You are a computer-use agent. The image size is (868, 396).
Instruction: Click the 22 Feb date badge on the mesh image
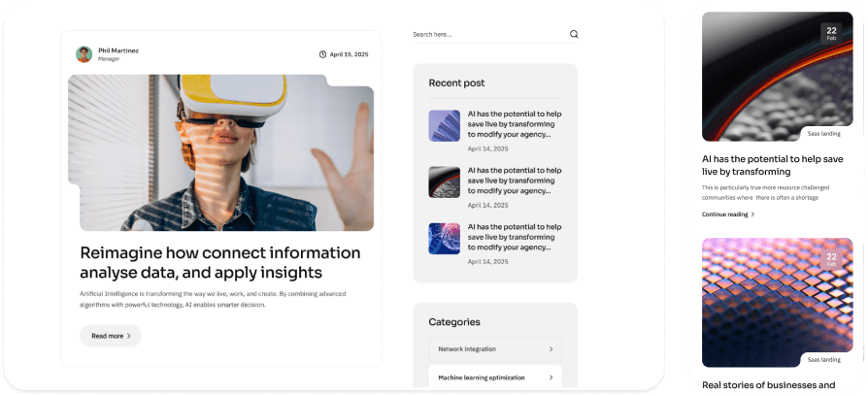tap(831, 259)
